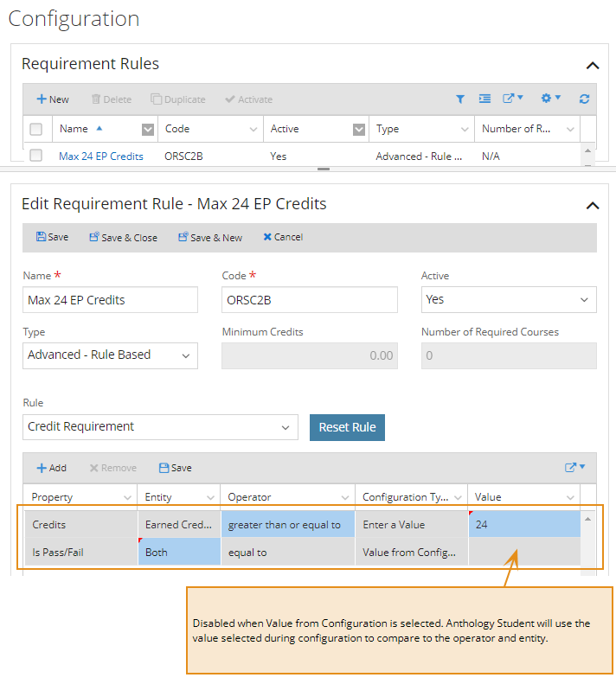Image resolution: width=616 pixels, height=684 pixels.
Task: Select the Both entity cell
Action: [179, 552]
